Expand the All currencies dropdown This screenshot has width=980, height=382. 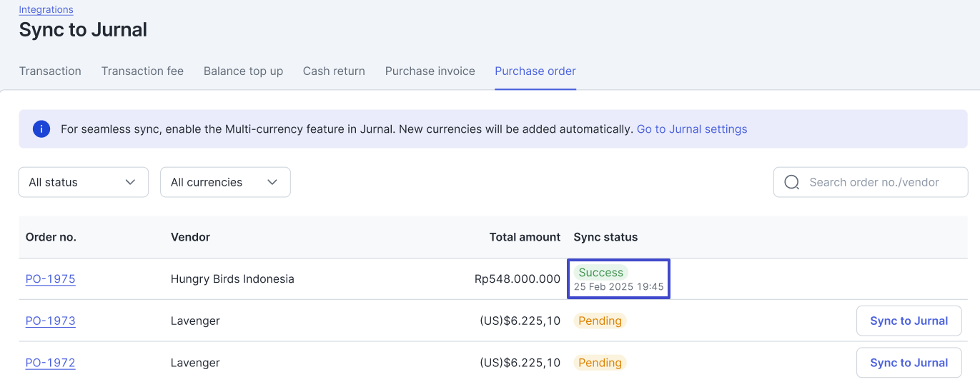tap(225, 182)
